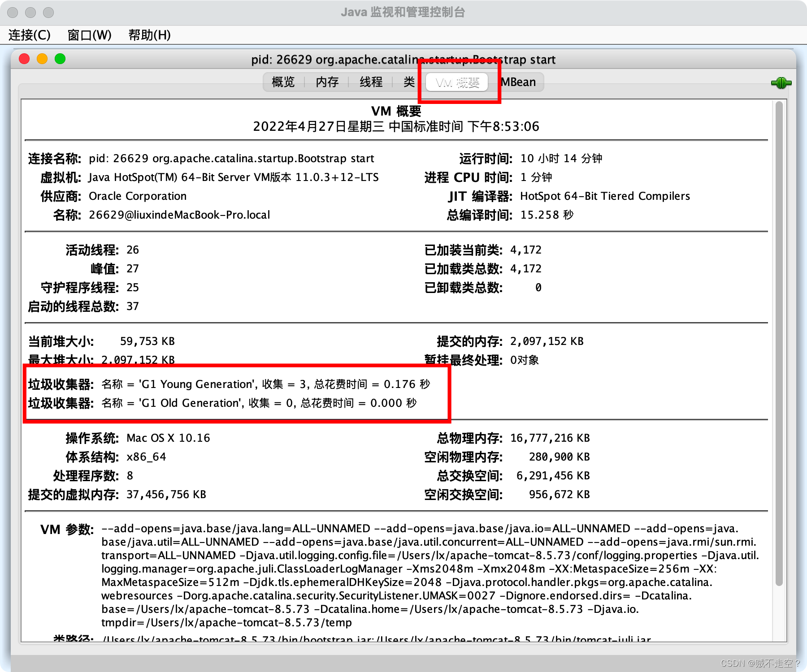Click HotSpot 64-Bit Tiered Compilers text
The image size is (807, 672).
pos(605,196)
